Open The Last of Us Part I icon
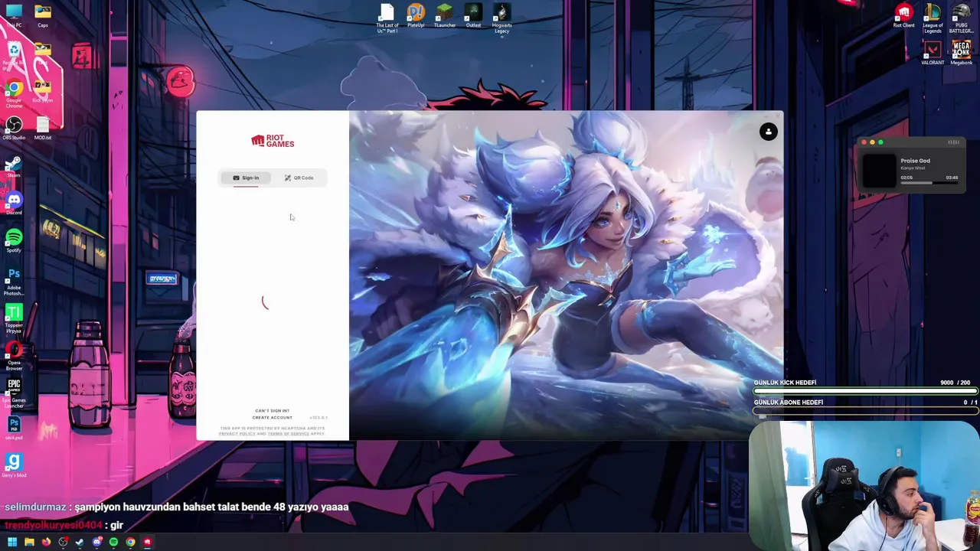 click(387, 18)
